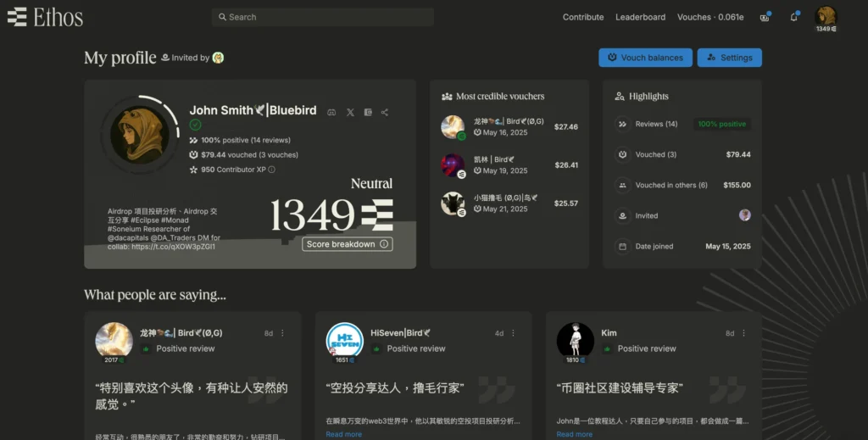The width and height of the screenshot is (868, 440).
Task: Open the Leaderboard page
Action: 640,17
